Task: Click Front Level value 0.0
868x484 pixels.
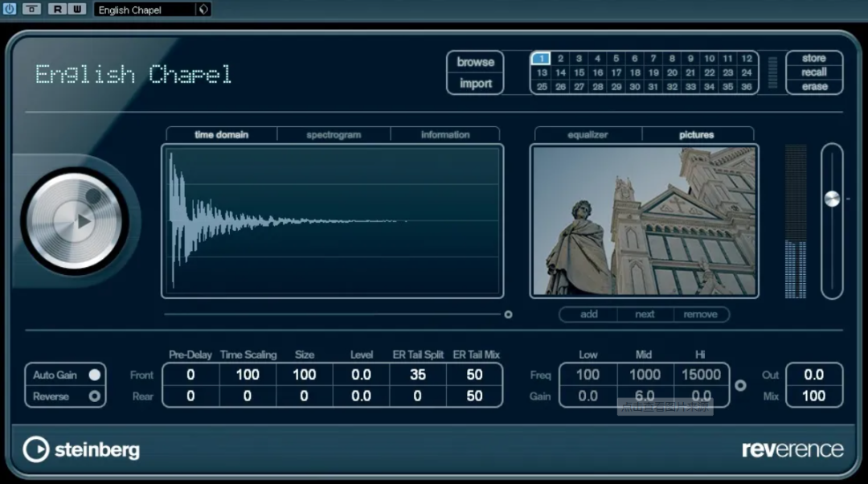Action: click(x=361, y=375)
